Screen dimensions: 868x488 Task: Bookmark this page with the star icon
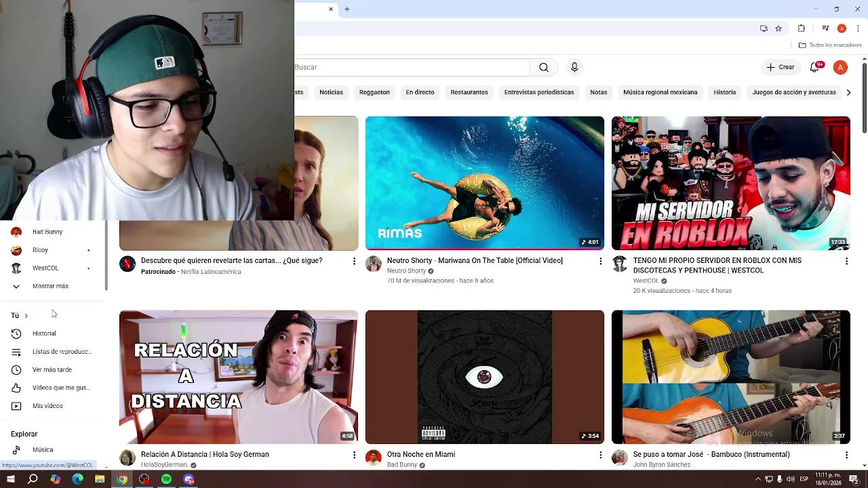point(778,28)
